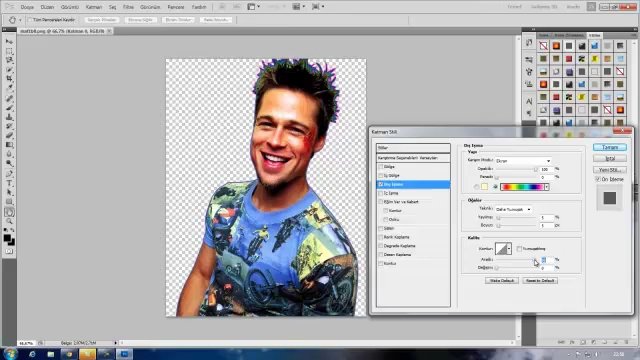Select the History Brush tool

pos(9,126)
